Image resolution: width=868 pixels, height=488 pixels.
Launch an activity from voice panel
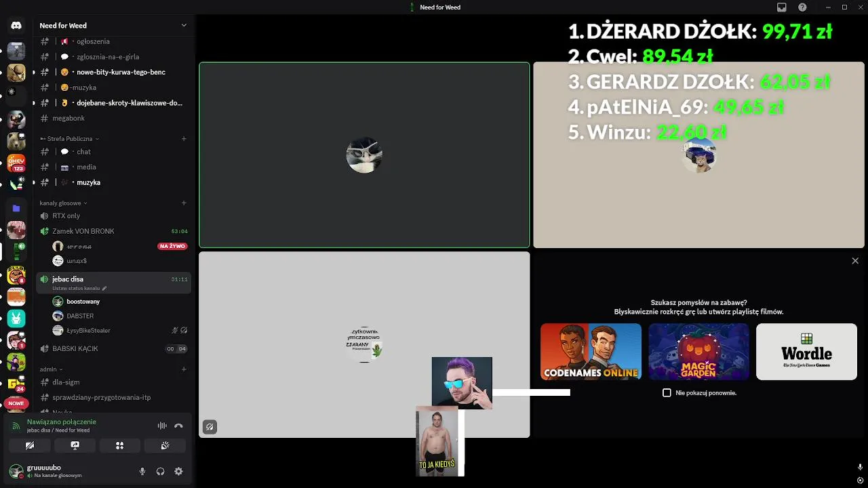pos(119,445)
